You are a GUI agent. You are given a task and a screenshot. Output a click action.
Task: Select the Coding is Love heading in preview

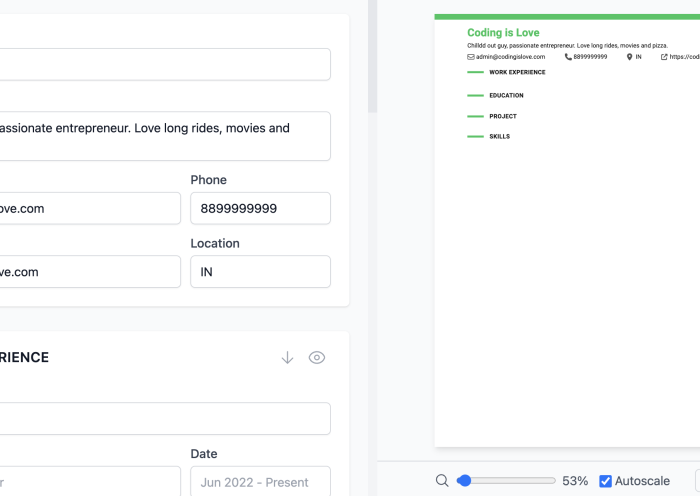[x=503, y=33]
